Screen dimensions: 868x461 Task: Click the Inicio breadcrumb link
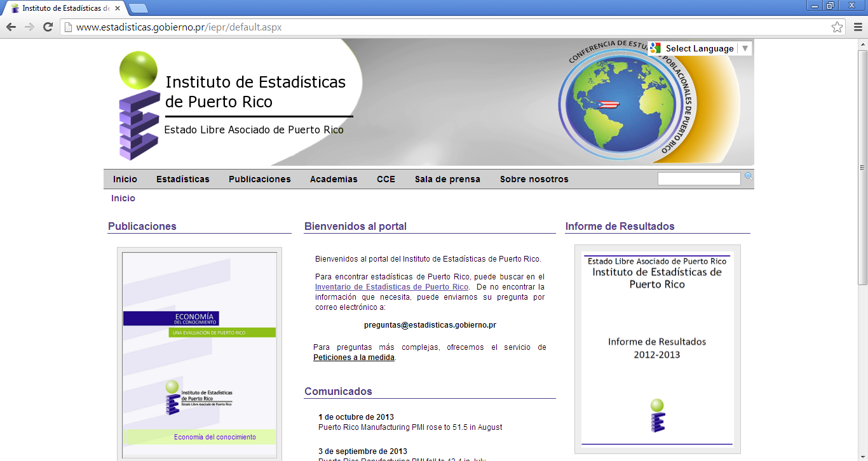[123, 198]
